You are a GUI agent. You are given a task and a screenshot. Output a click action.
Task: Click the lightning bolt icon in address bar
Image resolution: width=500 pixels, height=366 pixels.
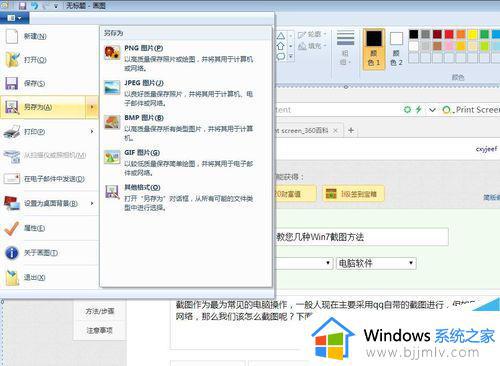[419, 109]
